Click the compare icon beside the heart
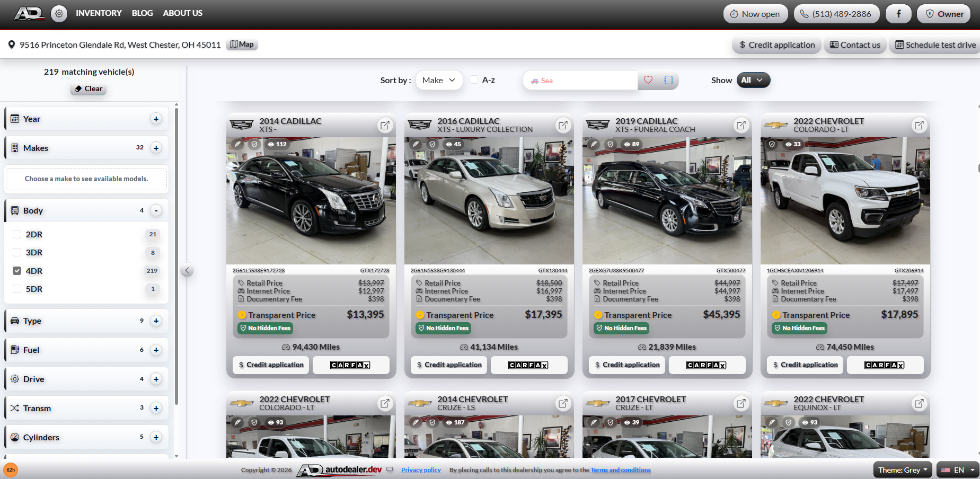 [x=668, y=80]
